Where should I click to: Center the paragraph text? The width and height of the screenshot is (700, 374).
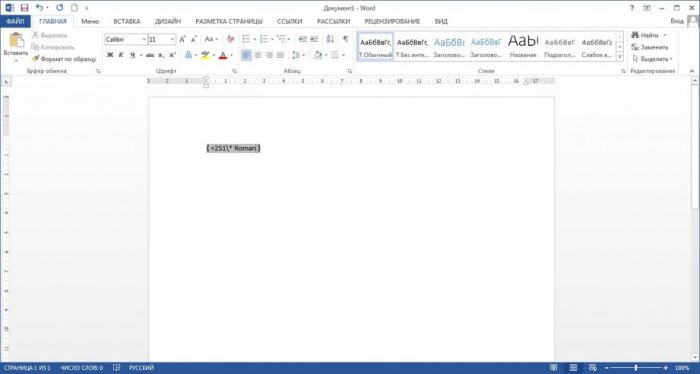point(258,55)
